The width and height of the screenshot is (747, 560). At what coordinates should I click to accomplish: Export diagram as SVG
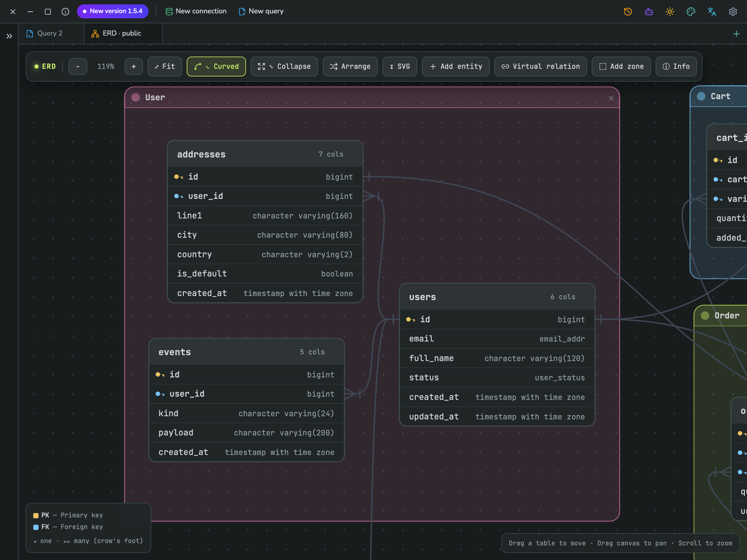[400, 66]
